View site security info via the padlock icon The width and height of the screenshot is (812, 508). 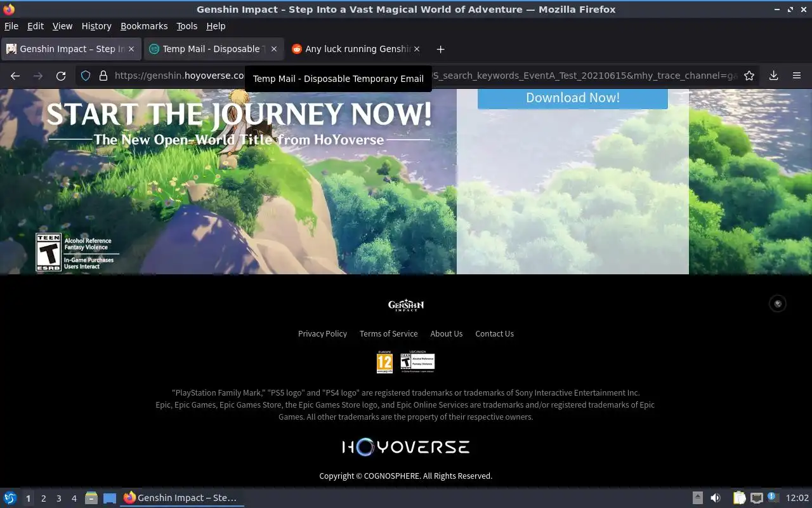(x=103, y=76)
